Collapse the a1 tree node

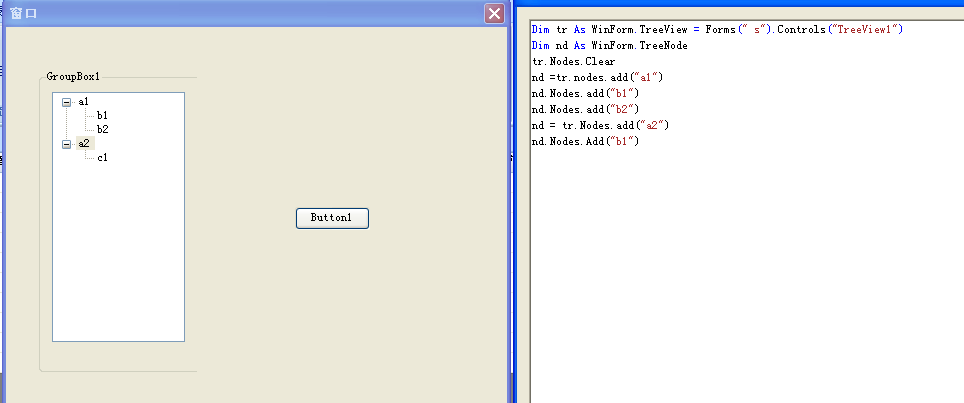(66, 102)
